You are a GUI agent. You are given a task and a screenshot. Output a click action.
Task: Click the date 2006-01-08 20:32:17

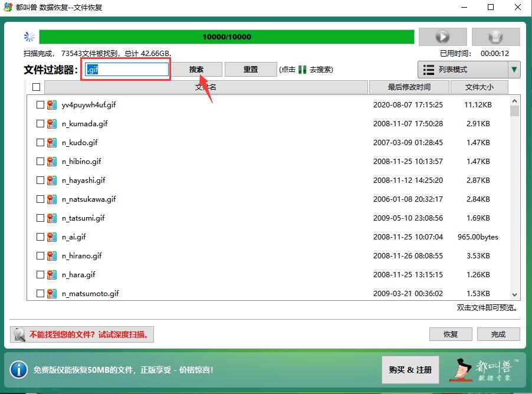pos(408,199)
